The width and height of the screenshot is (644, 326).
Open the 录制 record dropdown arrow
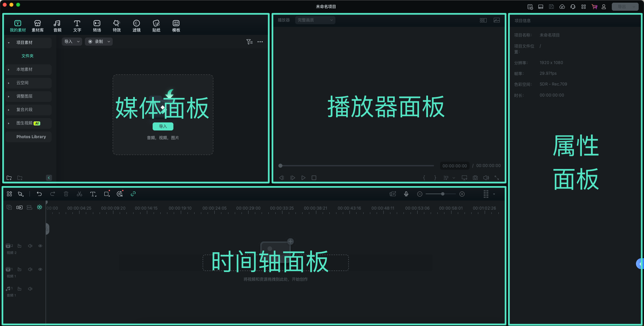(x=109, y=41)
